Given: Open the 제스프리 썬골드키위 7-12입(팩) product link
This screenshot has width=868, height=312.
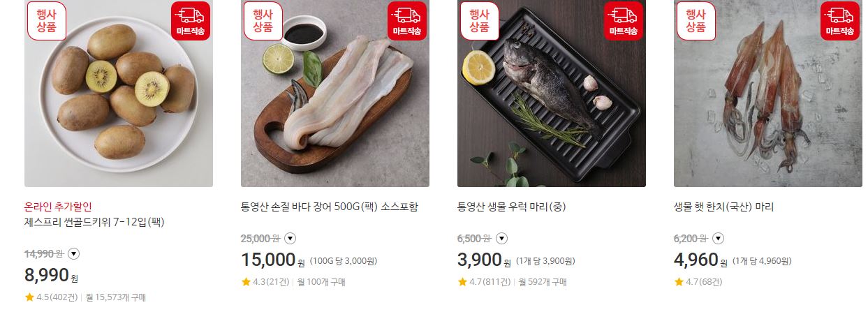Looking at the screenshot, I should 94,223.
